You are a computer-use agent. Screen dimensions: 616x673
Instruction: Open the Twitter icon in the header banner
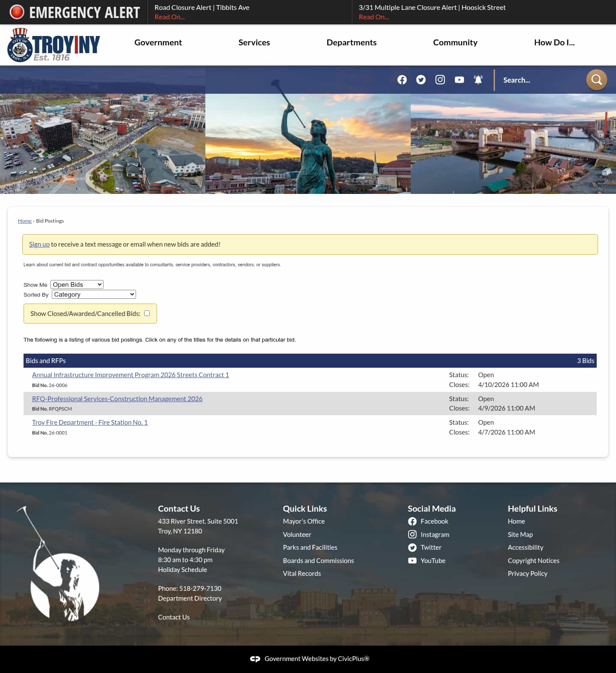(421, 80)
